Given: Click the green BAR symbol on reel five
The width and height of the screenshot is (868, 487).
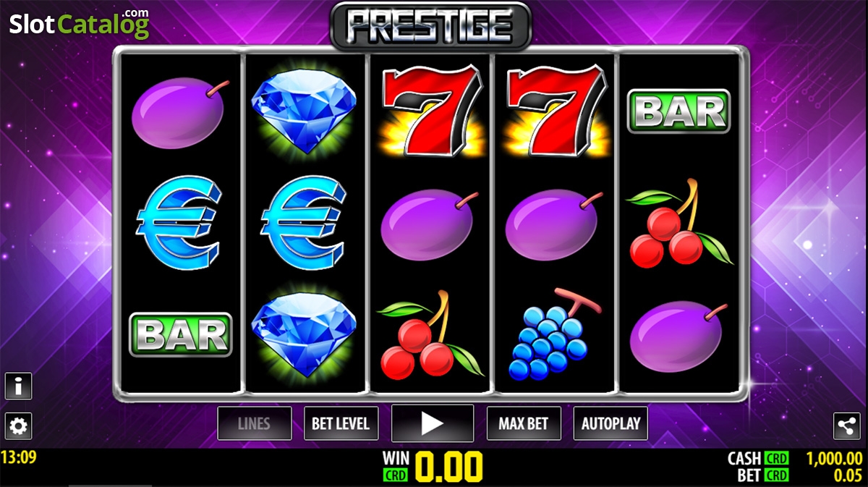Looking at the screenshot, I should coord(678,111).
